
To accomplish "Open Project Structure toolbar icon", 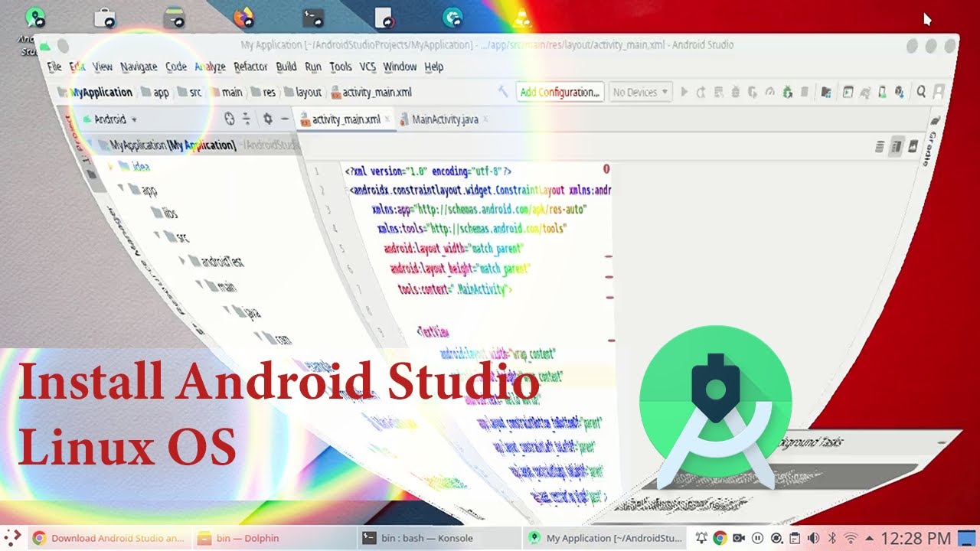I will click(x=826, y=92).
